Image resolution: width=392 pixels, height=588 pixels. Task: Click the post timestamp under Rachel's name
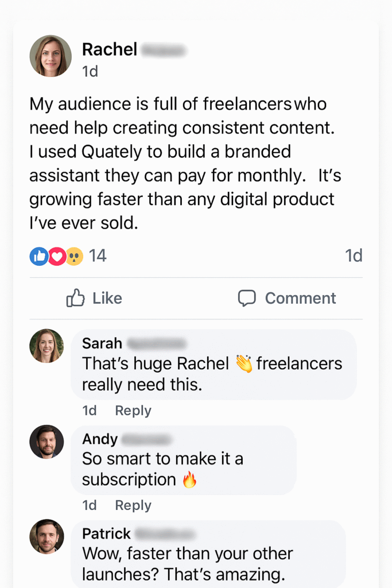point(90,71)
